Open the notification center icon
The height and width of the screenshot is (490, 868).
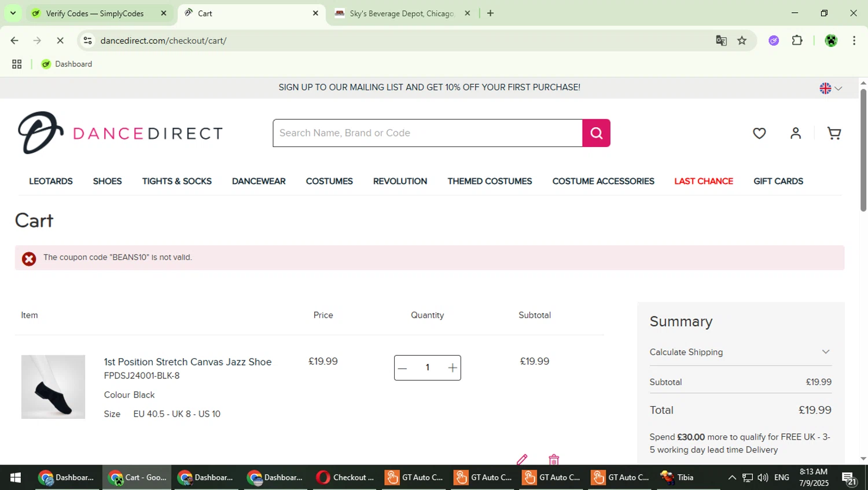point(849,478)
